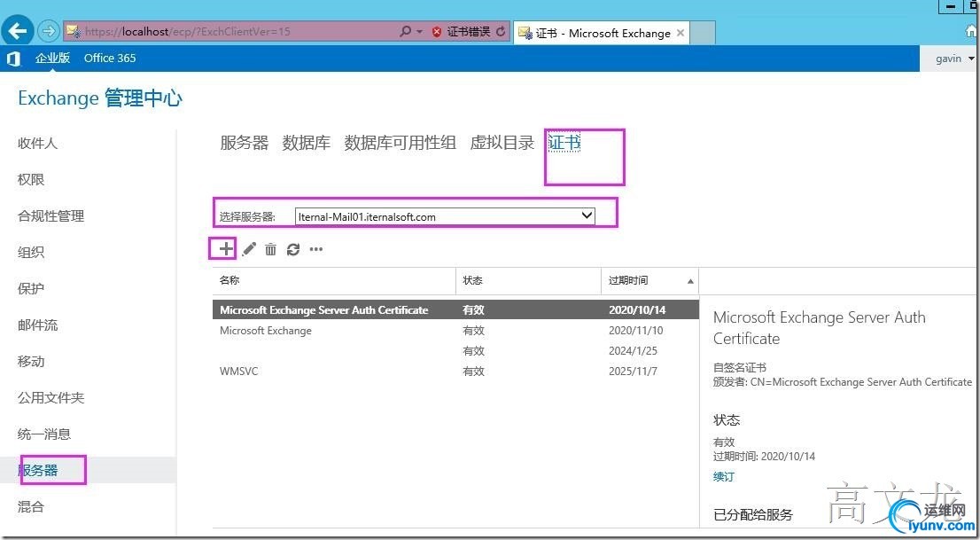Select 服务器 in left navigation
Image resolution: width=980 pixels, height=540 pixels.
37,470
